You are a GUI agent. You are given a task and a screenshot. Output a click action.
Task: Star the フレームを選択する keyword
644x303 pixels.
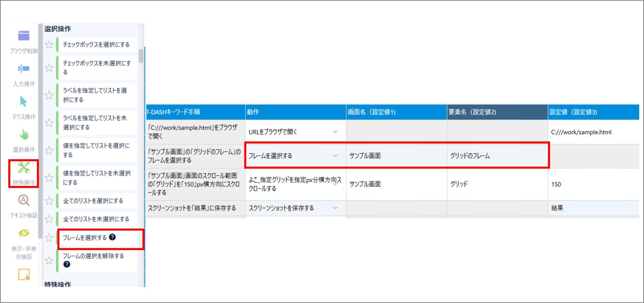[x=49, y=238]
